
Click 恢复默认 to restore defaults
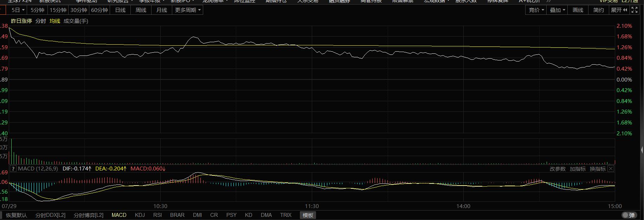pos(16,215)
